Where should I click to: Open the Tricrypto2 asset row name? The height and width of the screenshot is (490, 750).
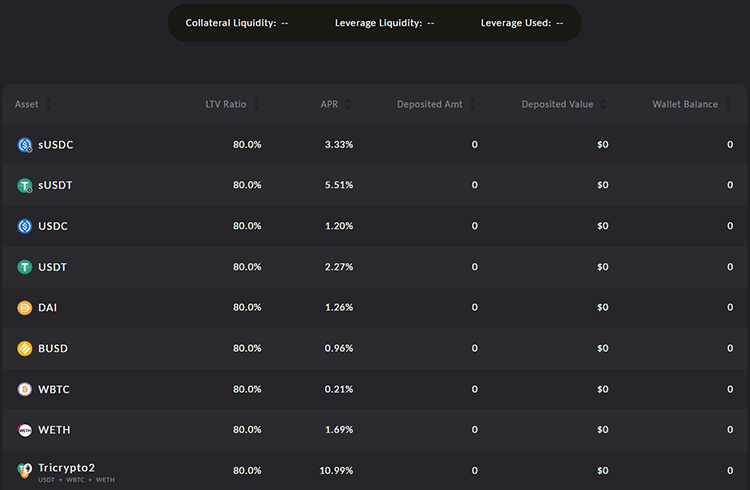click(x=66, y=467)
